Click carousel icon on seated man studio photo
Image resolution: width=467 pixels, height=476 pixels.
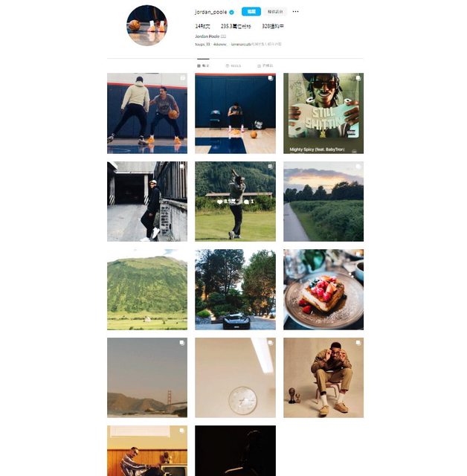click(x=358, y=343)
